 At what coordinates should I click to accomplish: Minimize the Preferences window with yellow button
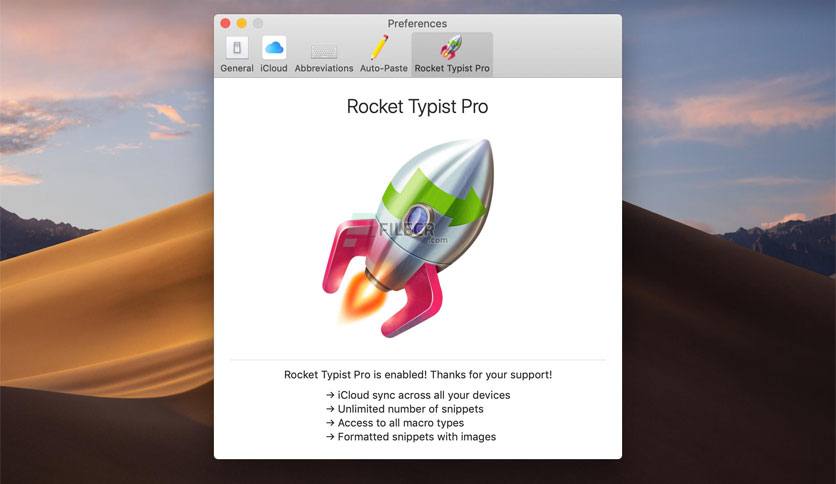[242, 23]
